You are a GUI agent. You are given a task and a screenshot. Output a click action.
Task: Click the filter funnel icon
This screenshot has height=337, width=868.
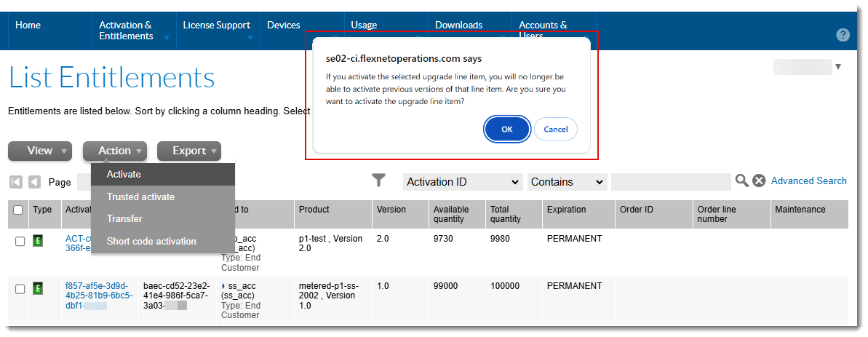pos(378,181)
